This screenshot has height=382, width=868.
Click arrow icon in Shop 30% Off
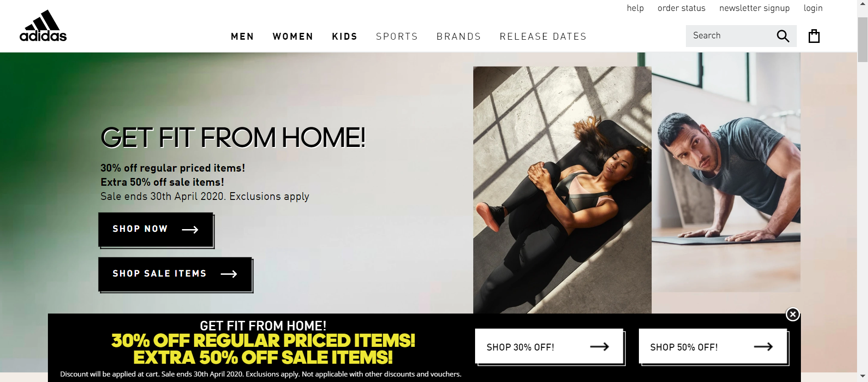click(599, 347)
